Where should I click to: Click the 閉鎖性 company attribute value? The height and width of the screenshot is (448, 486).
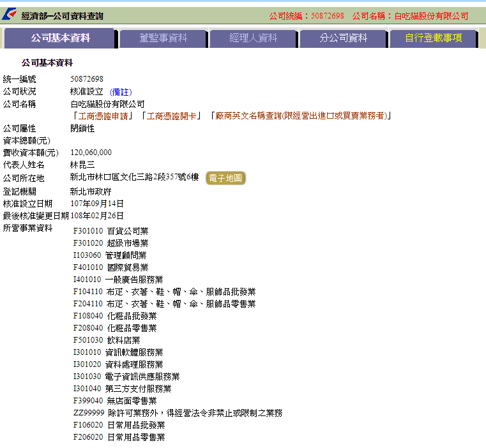[82, 128]
